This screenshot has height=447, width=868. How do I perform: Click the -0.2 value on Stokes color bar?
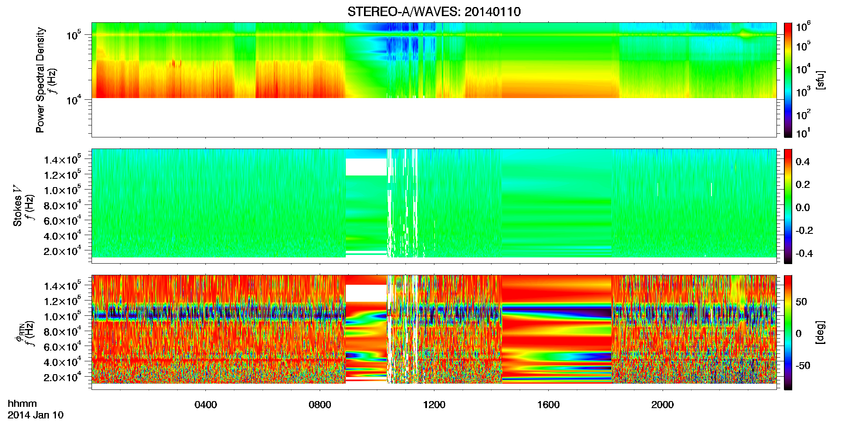804,231
